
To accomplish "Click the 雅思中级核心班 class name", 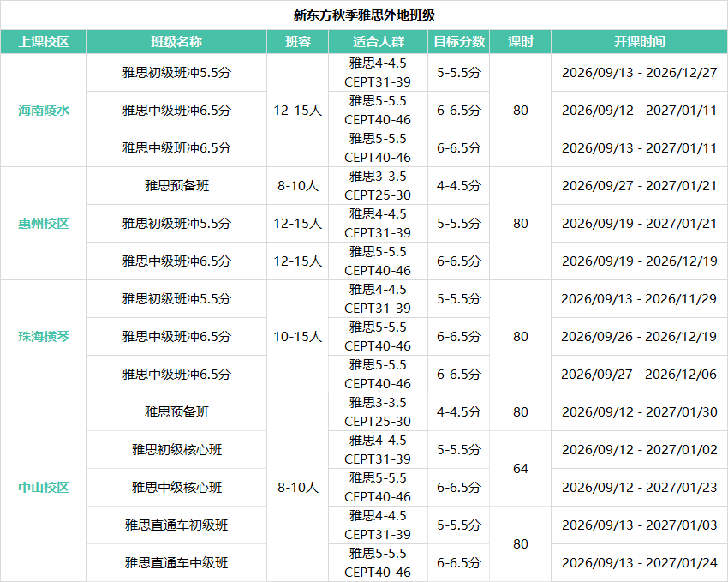I will coord(176,487).
